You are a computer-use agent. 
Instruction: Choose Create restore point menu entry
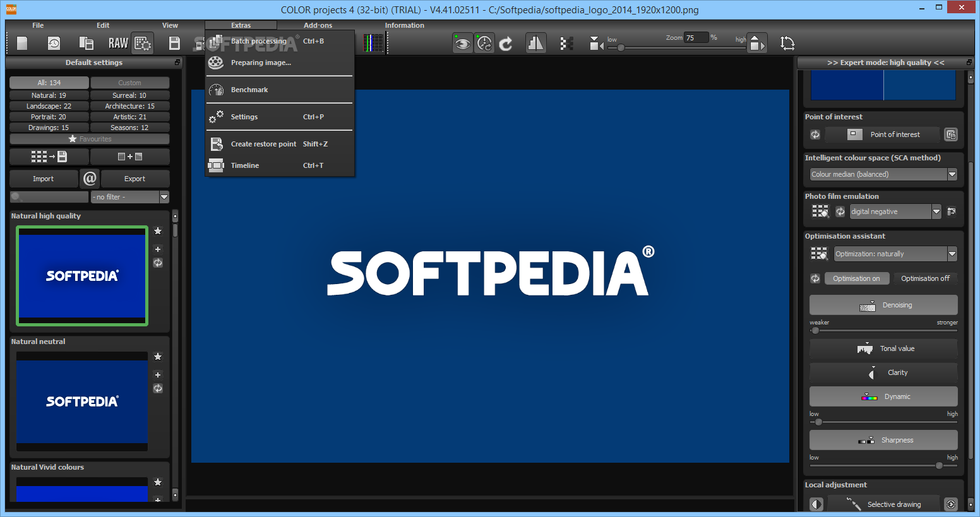click(x=279, y=144)
